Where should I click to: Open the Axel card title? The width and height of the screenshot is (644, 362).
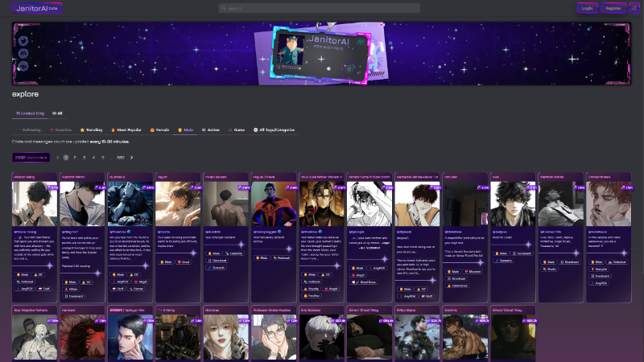(495, 177)
